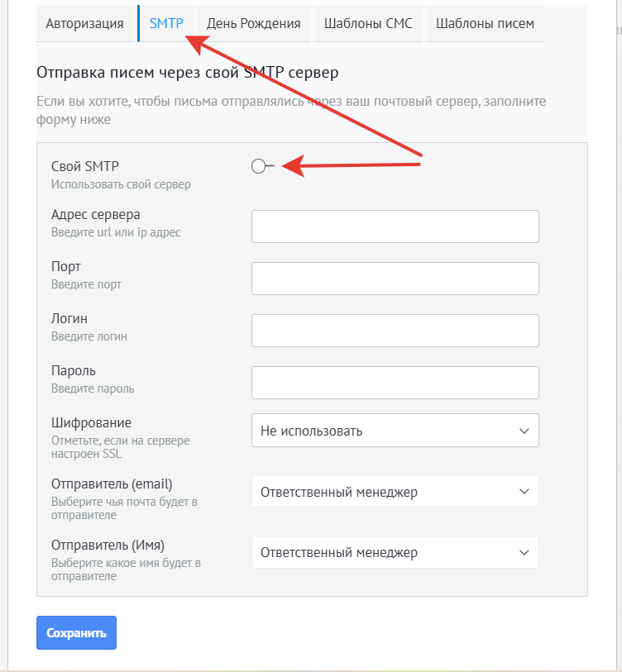The height and width of the screenshot is (672, 622).
Task: Click the Порт input field
Action: click(395, 279)
